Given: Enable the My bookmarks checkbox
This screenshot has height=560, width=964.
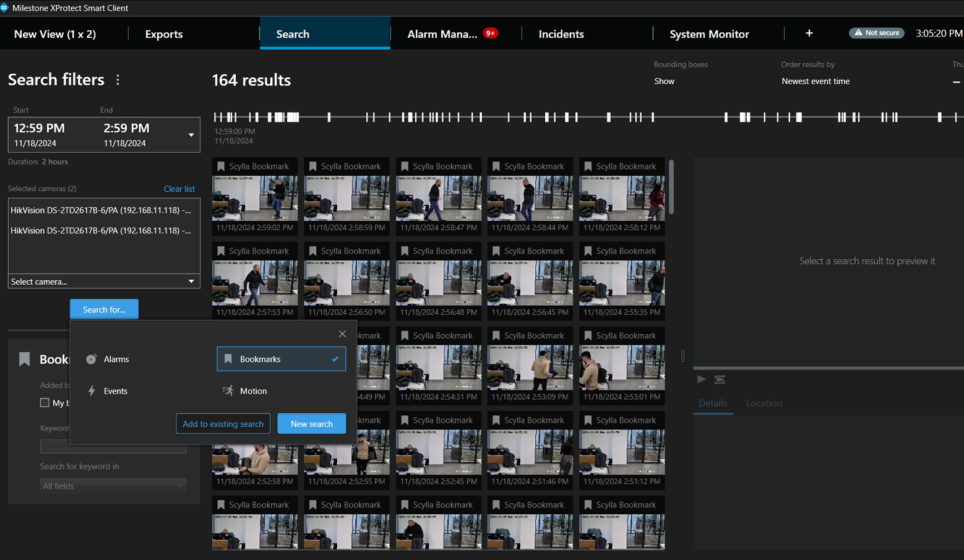Looking at the screenshot, I should 45,403.
